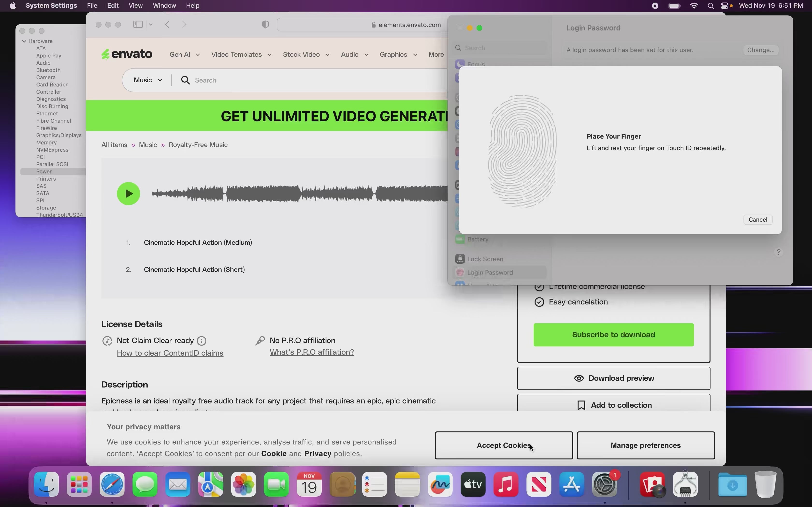Open Spotlight search in menu bar
Viewport: 812px width, 507px height.
(710, 6)
